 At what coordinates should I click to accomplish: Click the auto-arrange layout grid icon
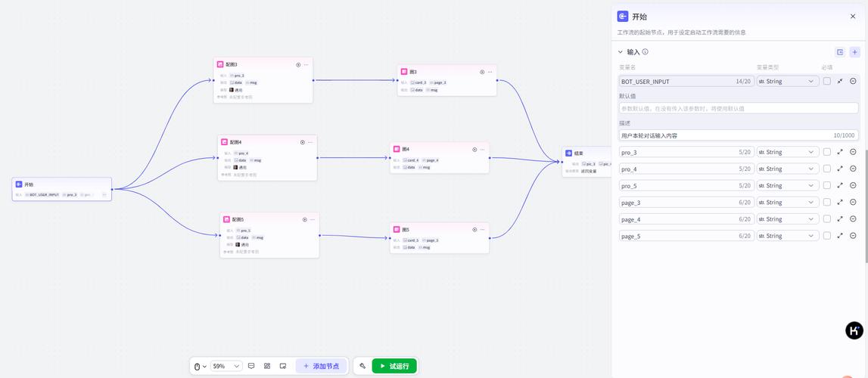coord(267,366)
